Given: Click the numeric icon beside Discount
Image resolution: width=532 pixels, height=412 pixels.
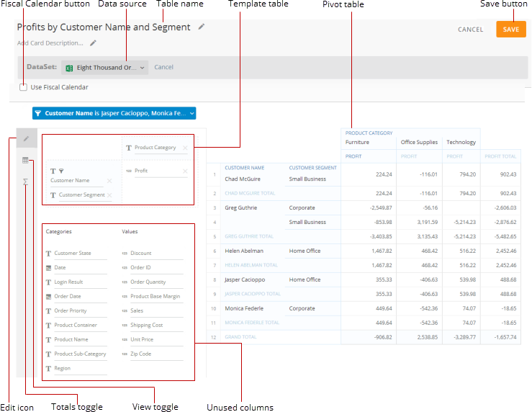Looking at the screenshot, I should [125, 254].
